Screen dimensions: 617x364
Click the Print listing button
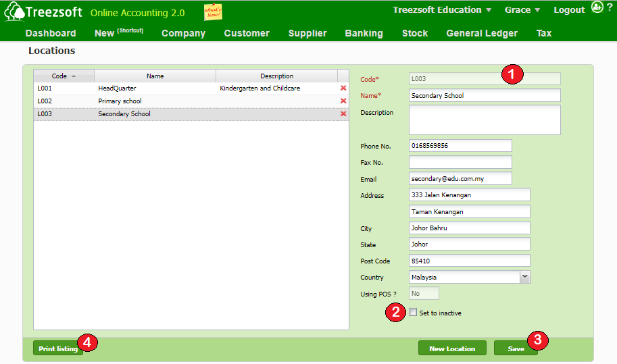coord(57,348)
